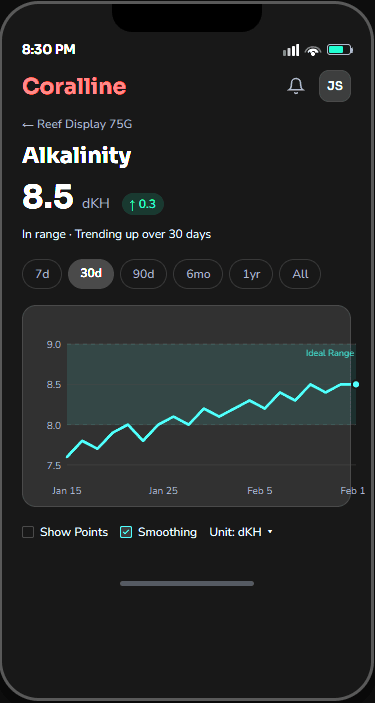The width and height of the screenshot is (375, 703).
Task: Click the latest data point dot on chart
Action: (356, 384)
